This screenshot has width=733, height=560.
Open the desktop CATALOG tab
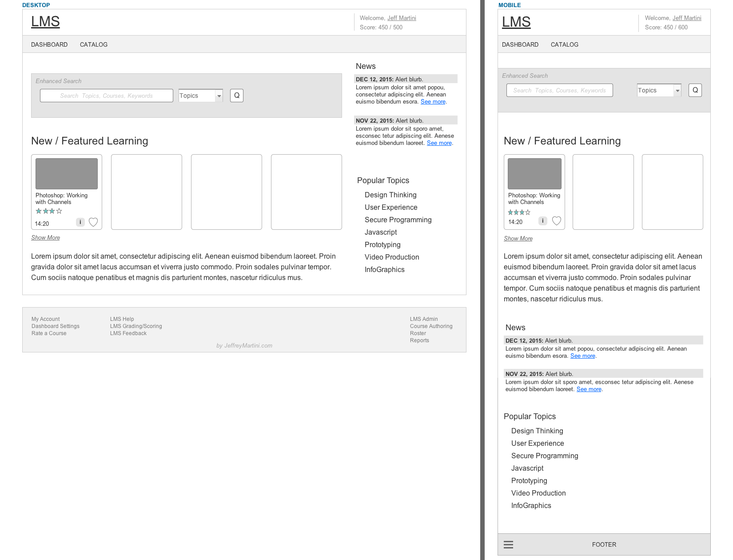[94, 44]
